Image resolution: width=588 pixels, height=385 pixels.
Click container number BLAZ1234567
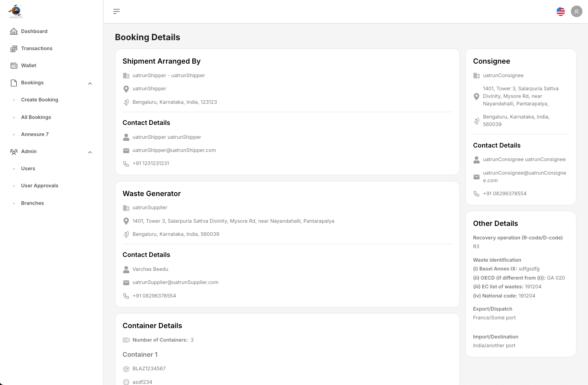coord(149,369)
